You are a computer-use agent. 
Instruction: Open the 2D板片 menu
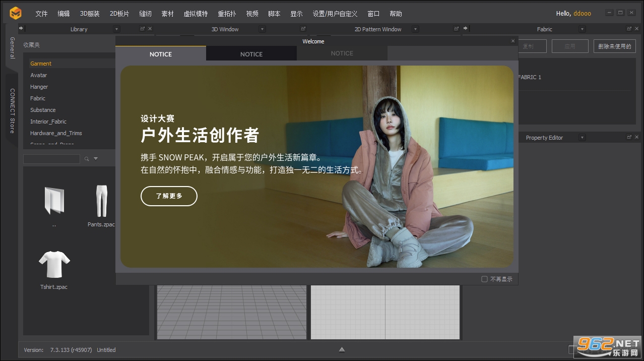(x=119, y=14)
